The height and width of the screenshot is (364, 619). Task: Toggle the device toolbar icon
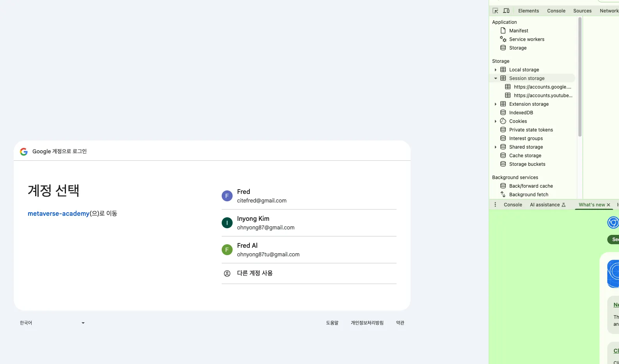[506, 11]
